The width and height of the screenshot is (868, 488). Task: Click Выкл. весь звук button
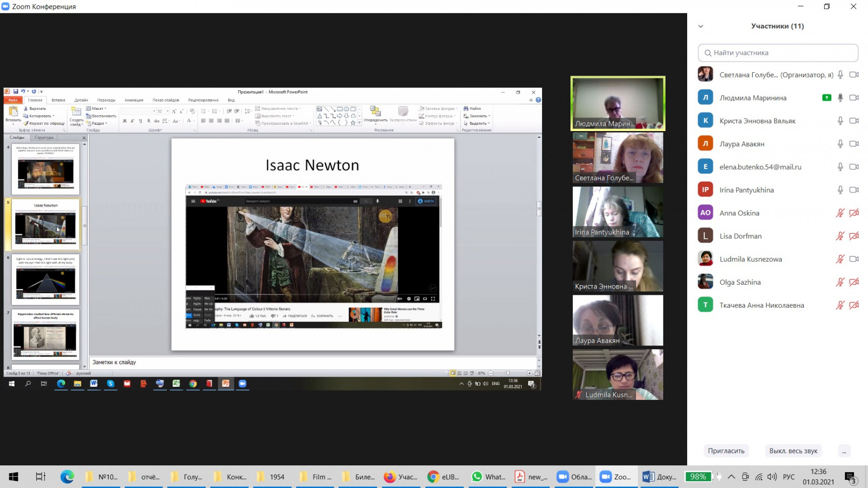click(793, 451)
